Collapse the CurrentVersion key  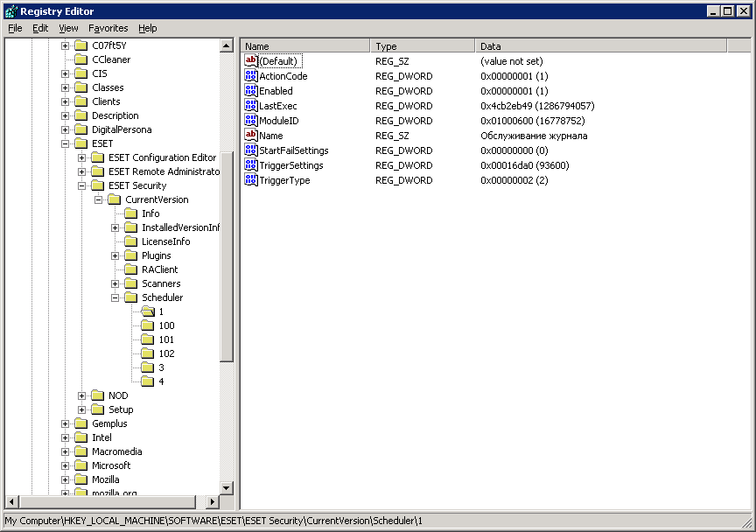pyautogui.click(x=98, y=199)
